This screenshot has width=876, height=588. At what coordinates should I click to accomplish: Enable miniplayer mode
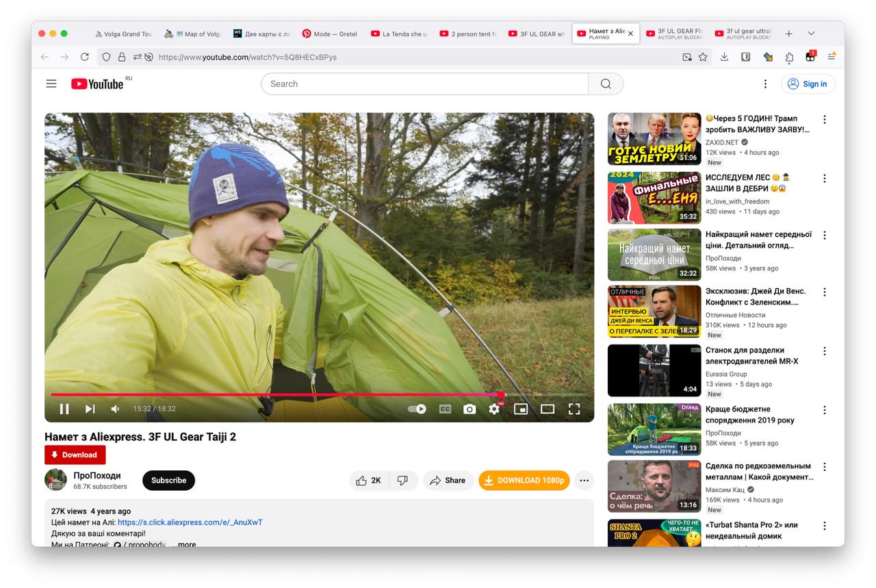tap(521, 409)
